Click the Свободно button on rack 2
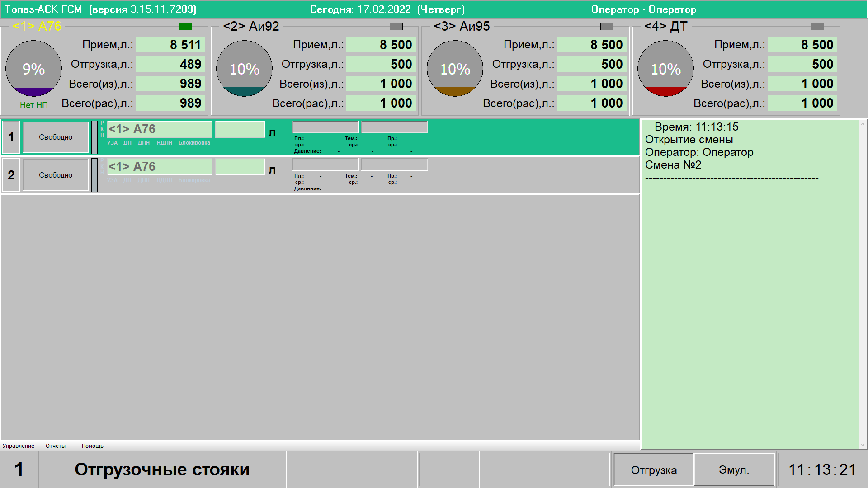 point(56,175)
